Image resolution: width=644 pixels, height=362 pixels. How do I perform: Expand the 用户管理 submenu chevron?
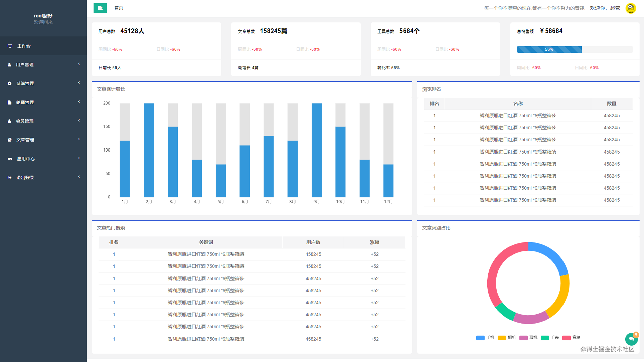pos(79,64)
